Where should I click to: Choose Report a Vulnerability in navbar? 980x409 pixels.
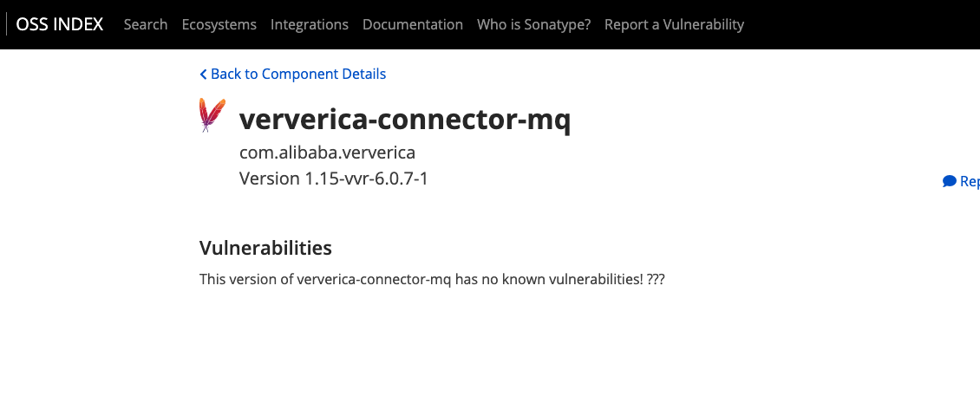click(x=674, y=24)
